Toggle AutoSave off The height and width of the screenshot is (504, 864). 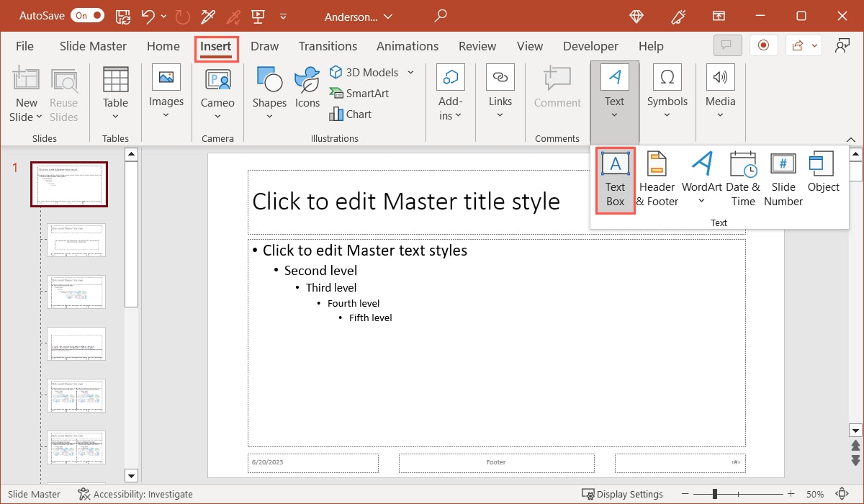(x=86, y=15)
